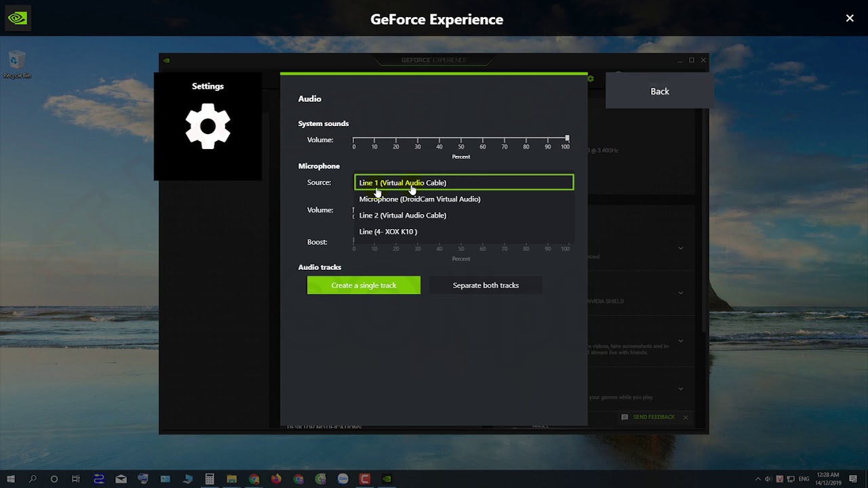Expand the NVIDIA SHIELD section chevron
The image size is (868, 488).
[681, 293]
